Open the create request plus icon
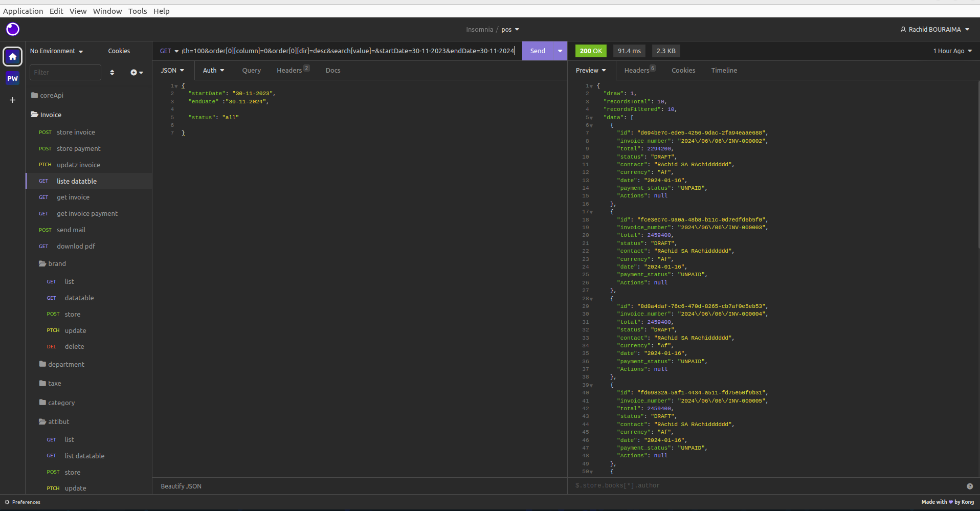This screenshot has width=980, height=511. 137,73
